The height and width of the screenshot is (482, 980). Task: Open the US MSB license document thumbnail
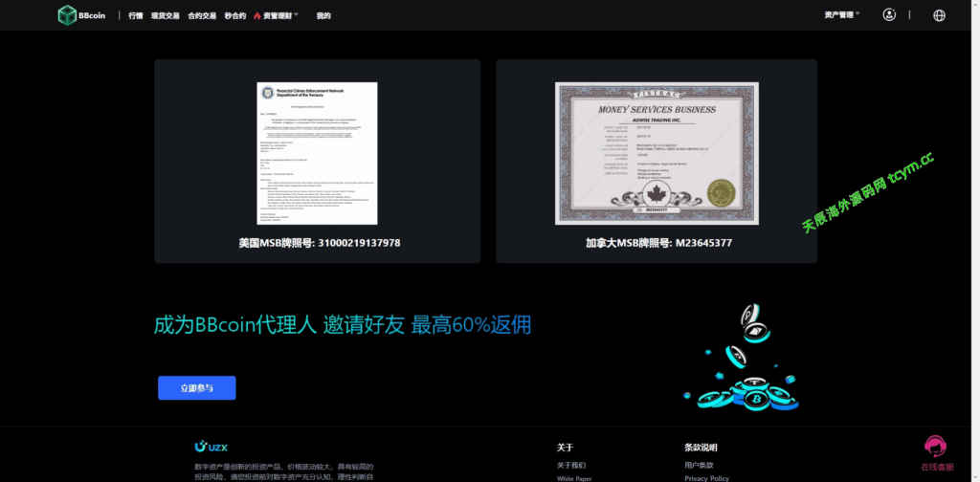point(317,154)
